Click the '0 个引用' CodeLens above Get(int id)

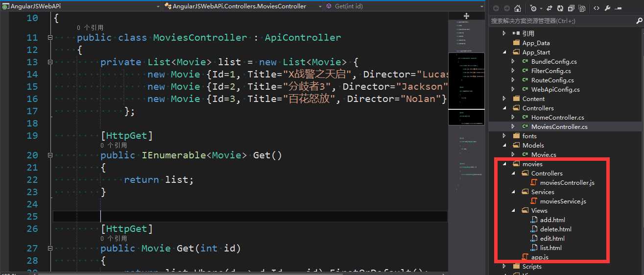(114, 238)
